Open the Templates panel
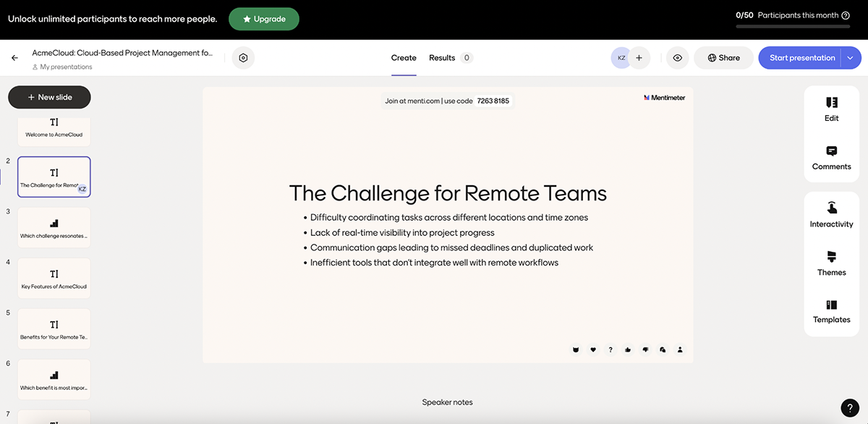 pyautogui.click(x=831, y=310)
